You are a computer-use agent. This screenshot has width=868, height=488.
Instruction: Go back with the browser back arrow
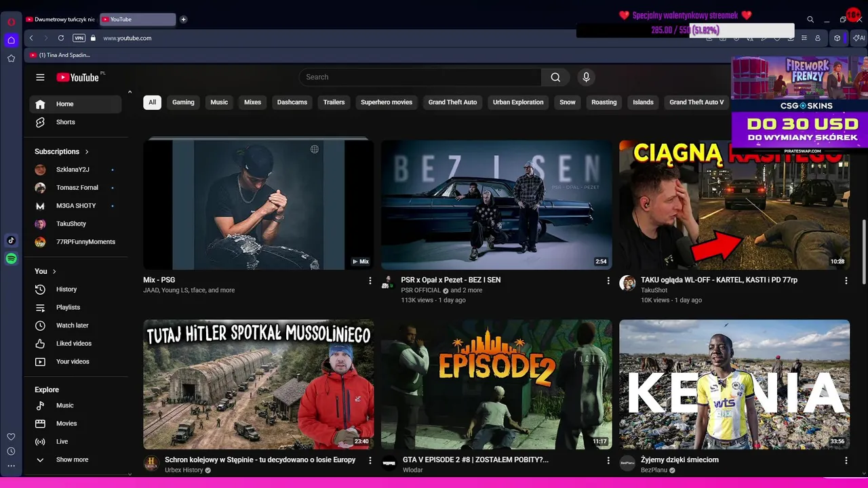31,38
